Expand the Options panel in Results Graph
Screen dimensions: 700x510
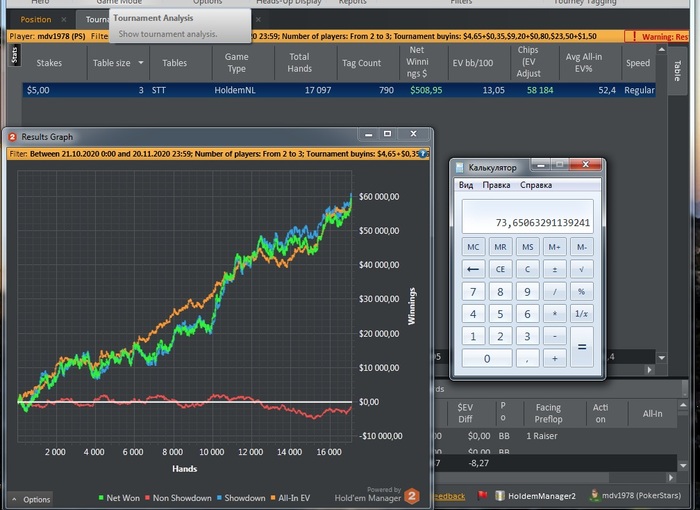tap(31, 499)
